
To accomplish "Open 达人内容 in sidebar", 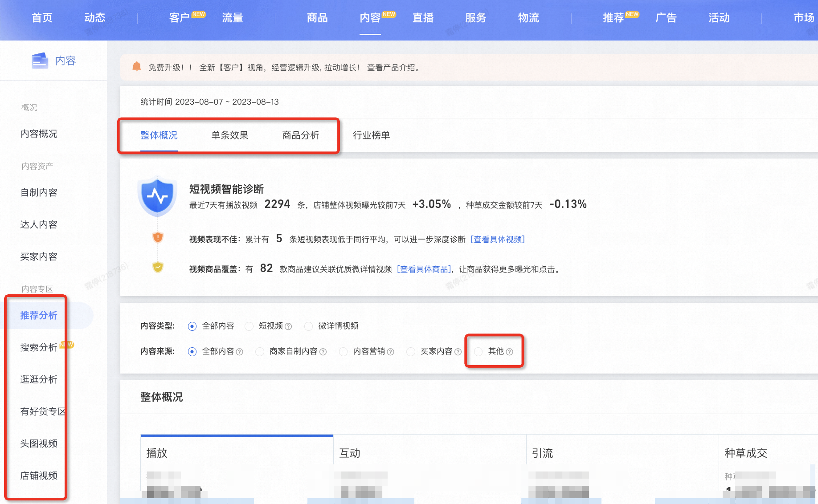I will click(39, 225).
